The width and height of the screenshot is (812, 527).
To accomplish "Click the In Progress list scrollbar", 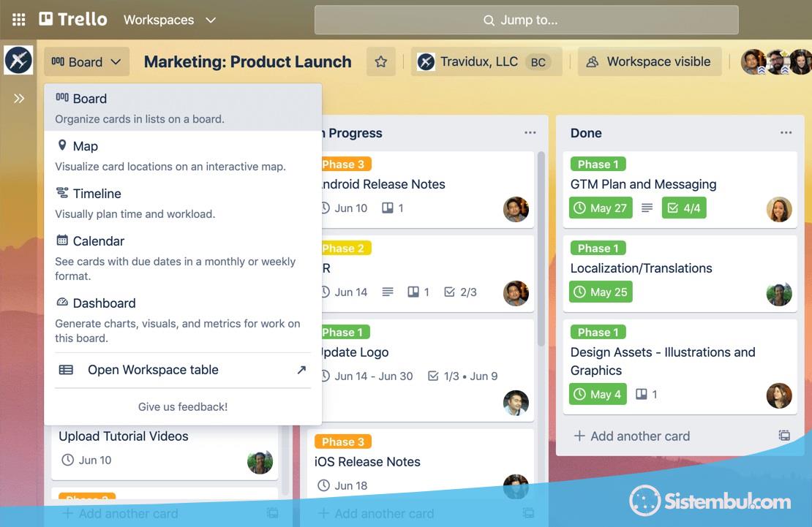I will point(541,249).
